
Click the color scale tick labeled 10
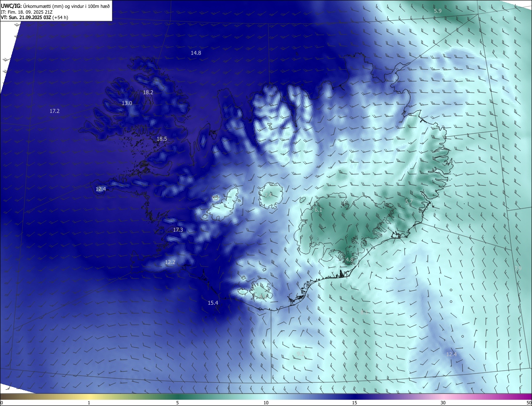coord(266,403)
